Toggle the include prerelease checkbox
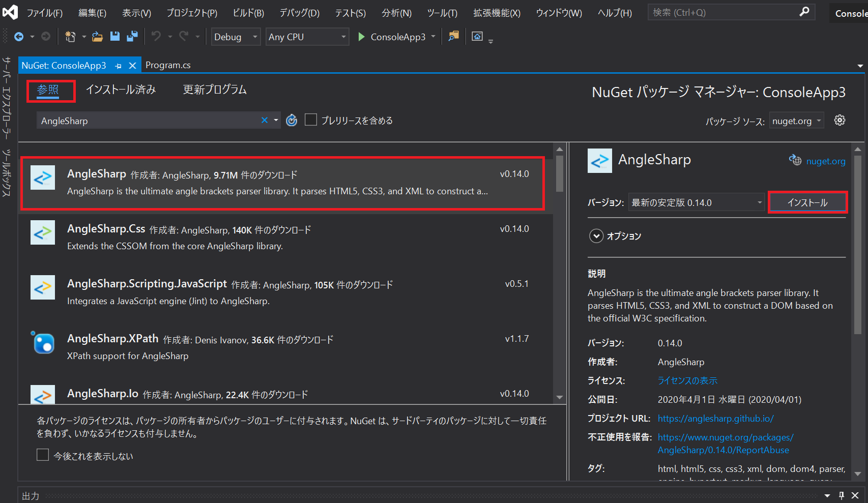Viewport: 868px width, 503px height. (x=311, y=120)
